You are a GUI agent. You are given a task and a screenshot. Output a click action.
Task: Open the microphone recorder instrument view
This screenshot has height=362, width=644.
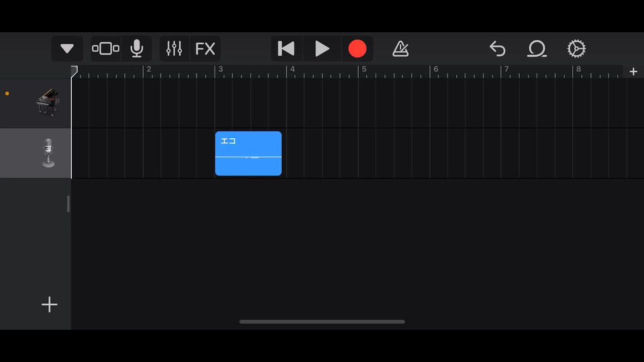click(x=137, y=49)
